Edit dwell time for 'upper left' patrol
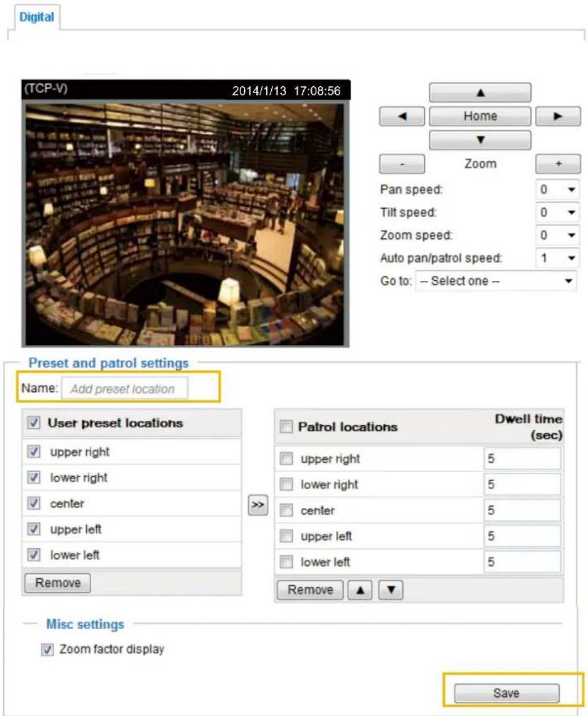588x716 pixels. [522, 536]
